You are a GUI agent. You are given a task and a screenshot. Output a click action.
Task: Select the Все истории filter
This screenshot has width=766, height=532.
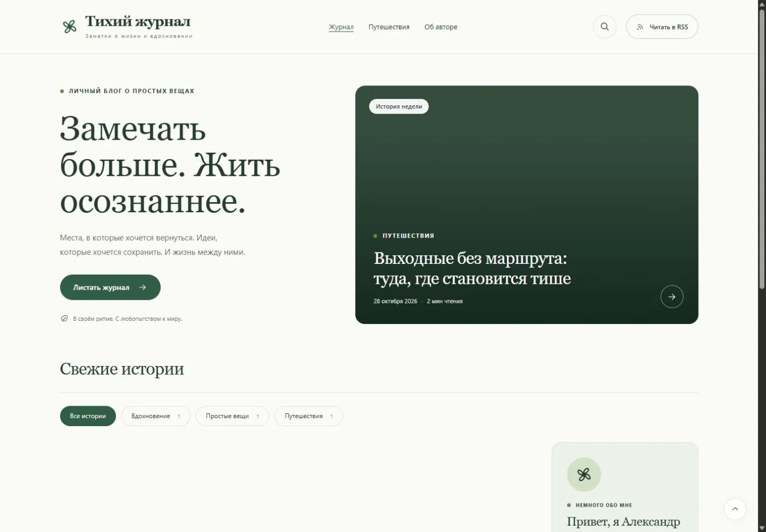[x=88, y=416]
